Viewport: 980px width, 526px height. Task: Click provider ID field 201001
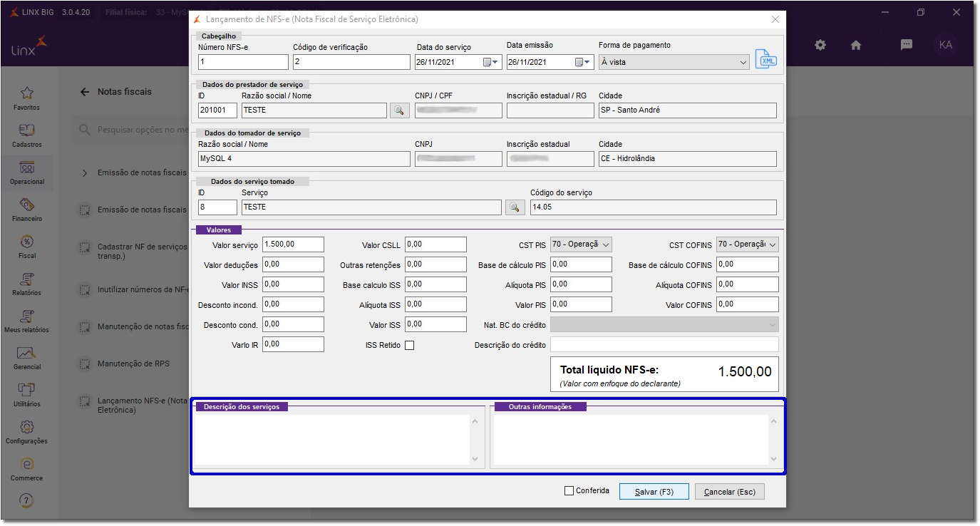(x=217, y=110)
